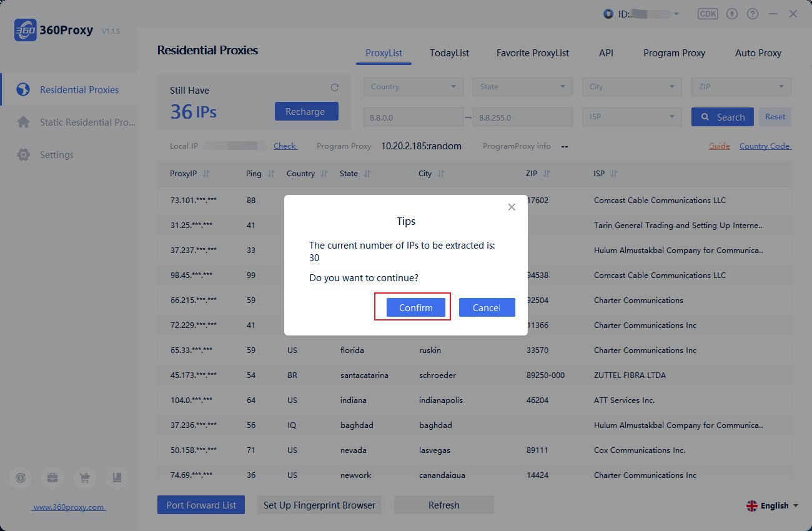Click the round target icon at sidebar bottom
Screen dimensions: 812x531
21,478
